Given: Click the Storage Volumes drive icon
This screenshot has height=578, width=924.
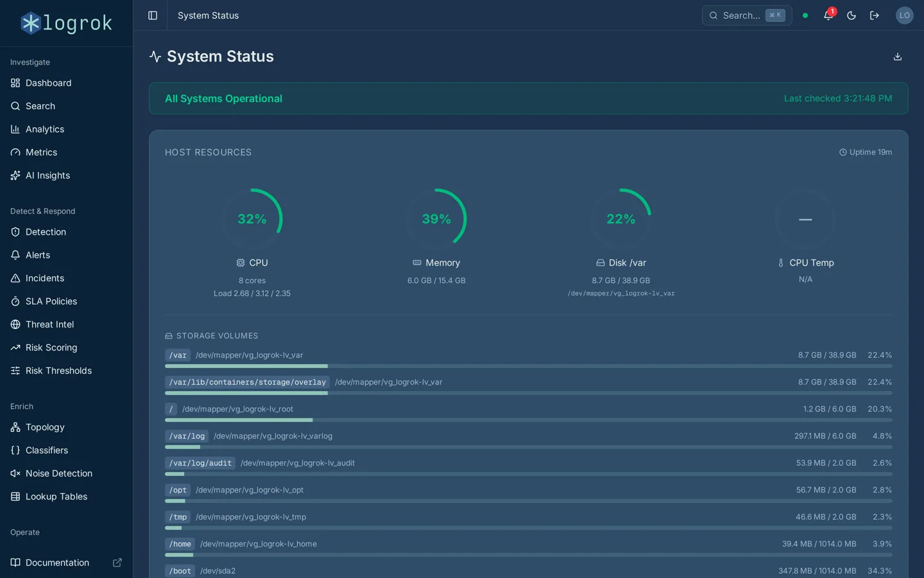Looking at the screenshot, I should [x=169, y=336].
